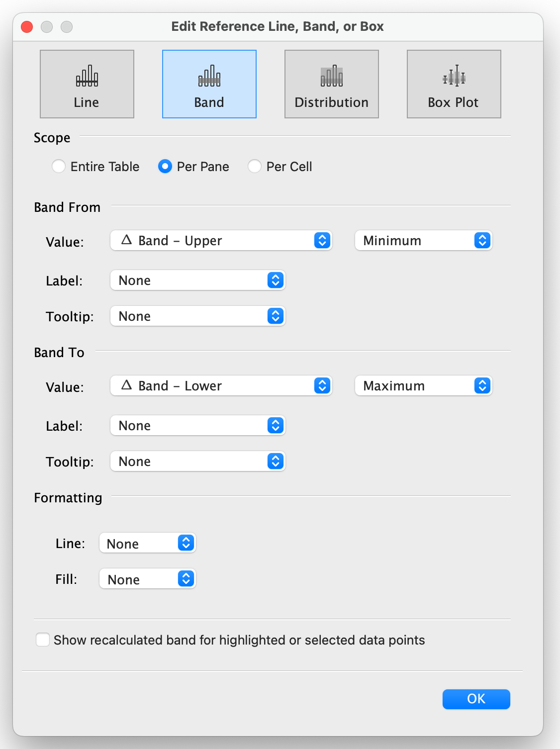The width and height of the screenshot is (560, 749).
Task: Select the Per Pane scope option
Action: coord(165,166)
